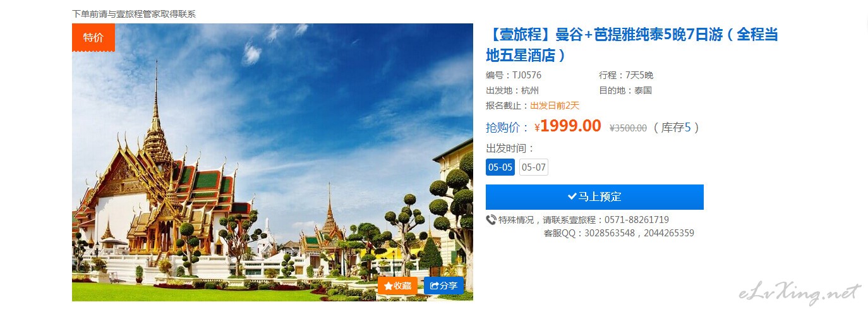Select departure date 05-07
This screenshot has height=314, width=868.
[533, 167]
